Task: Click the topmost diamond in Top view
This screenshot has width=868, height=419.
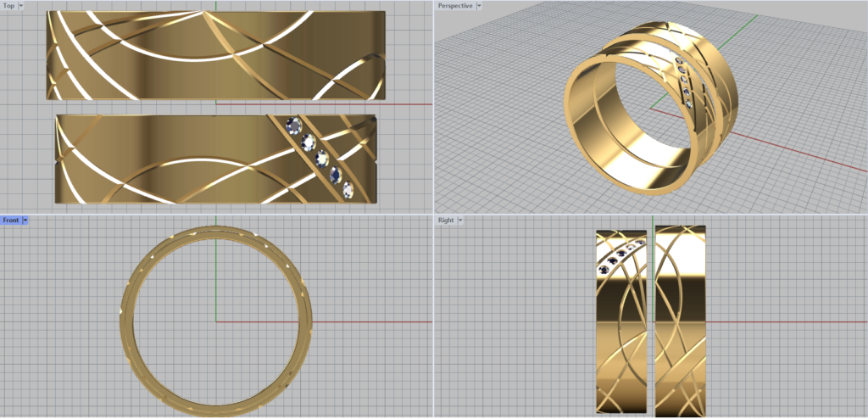Action: click(294, 125)
